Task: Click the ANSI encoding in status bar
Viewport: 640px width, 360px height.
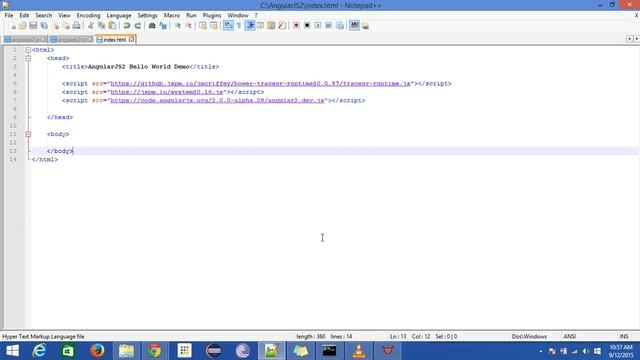Action: [569, 337]
